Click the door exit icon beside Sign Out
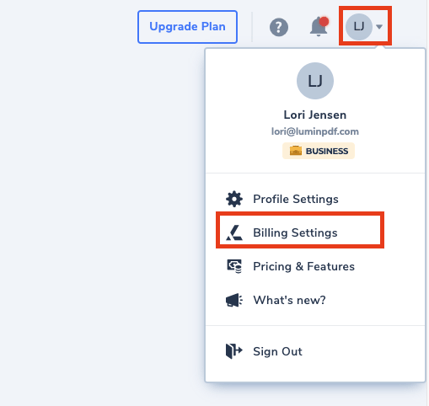This screenshot has height=406, width=429. click(x=234, y=351)
